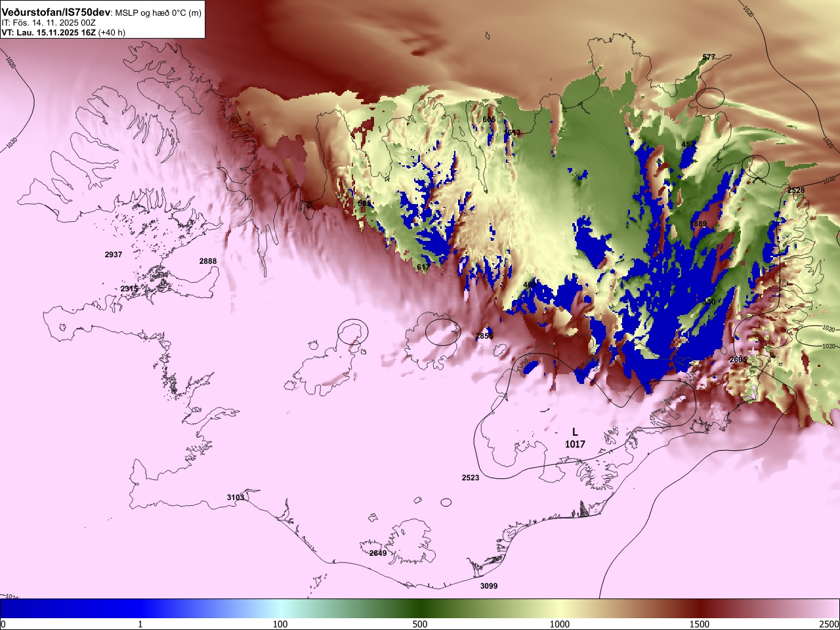Click the 1017 pressure value under L
The image size is (840, 630).
click(575, 444)
